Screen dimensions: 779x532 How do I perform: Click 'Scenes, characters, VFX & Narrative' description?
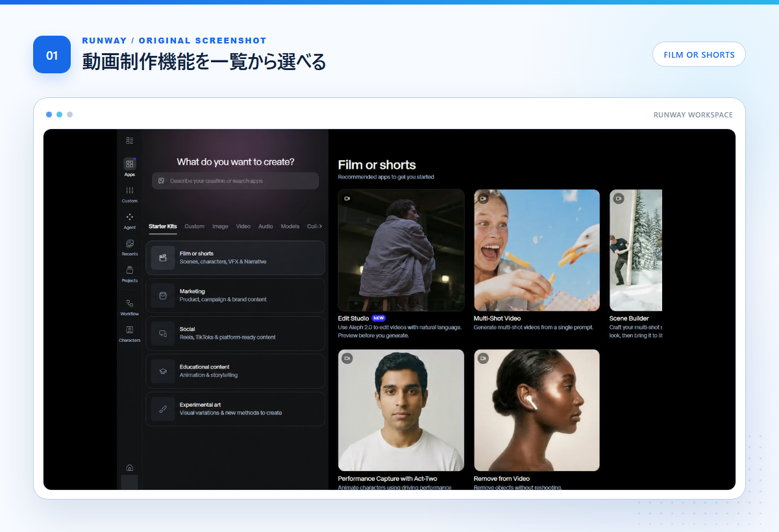[223, 262]
